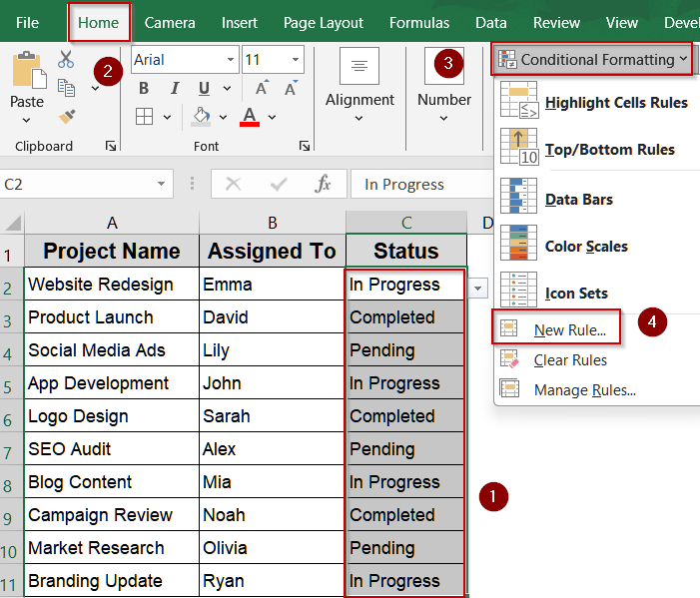Select column B header
This screenshot has width=700, height=598.
273,223
